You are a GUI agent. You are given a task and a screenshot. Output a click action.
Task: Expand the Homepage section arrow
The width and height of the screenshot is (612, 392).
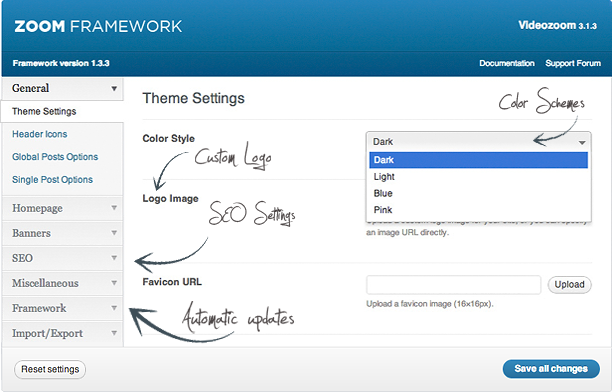pyautogui.click(x=114, y=208)
